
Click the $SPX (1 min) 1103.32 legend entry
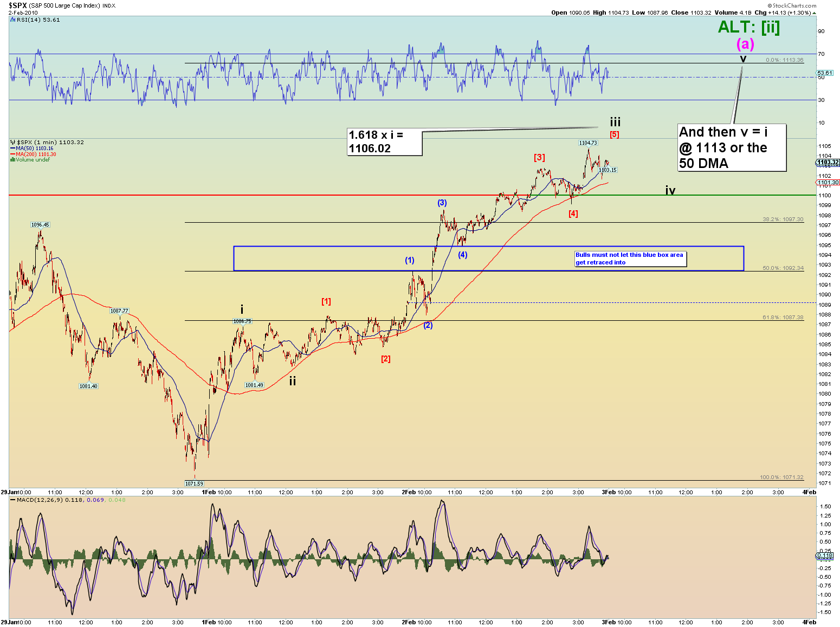click(x=47, y=142)
